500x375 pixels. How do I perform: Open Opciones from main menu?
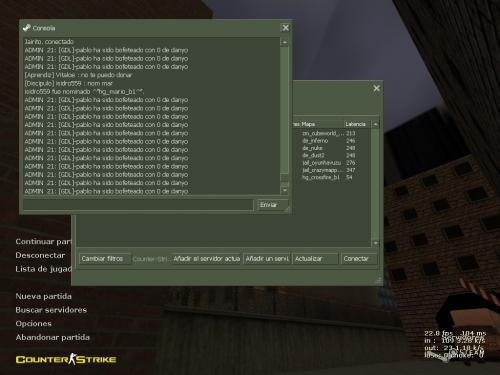coord(33,324)
